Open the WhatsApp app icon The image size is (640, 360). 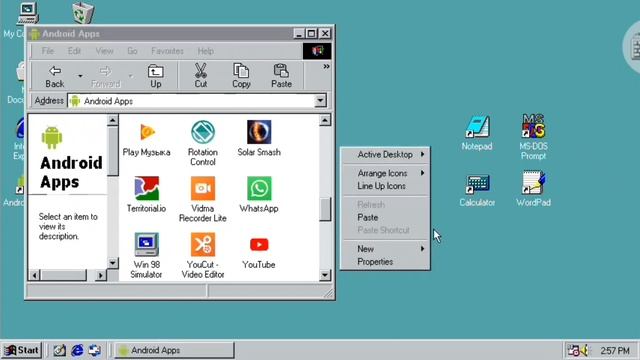259,188
